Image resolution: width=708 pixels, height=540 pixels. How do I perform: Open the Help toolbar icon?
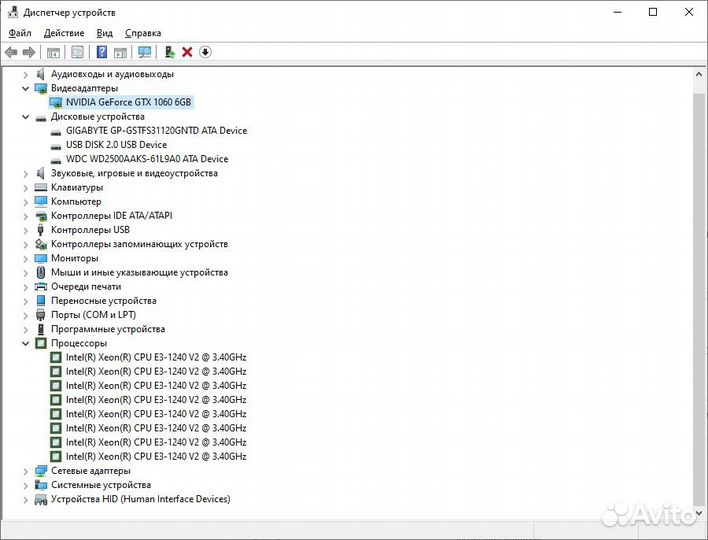tap(102, 52)
